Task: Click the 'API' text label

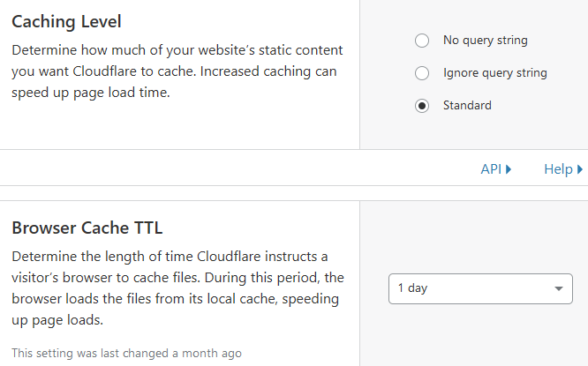Action: point(491,169)
